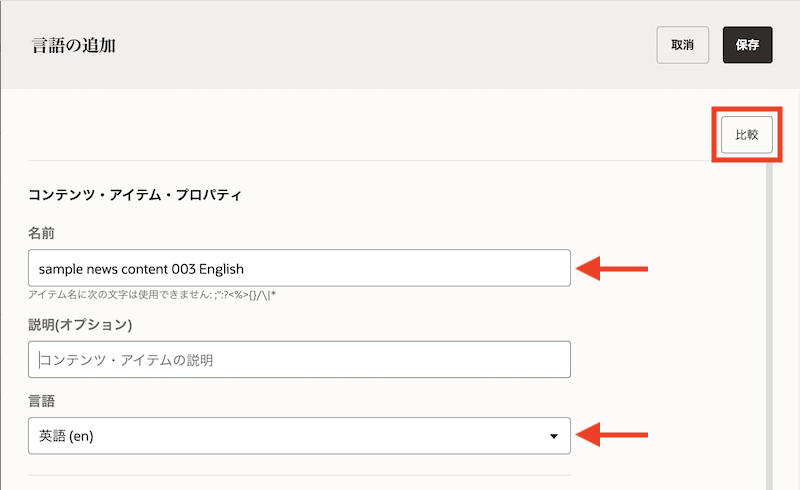Click the red arrow beside the language dropdown
This screenshot has height=490, width=800.
pyautogui.click(x=614, y=435)
